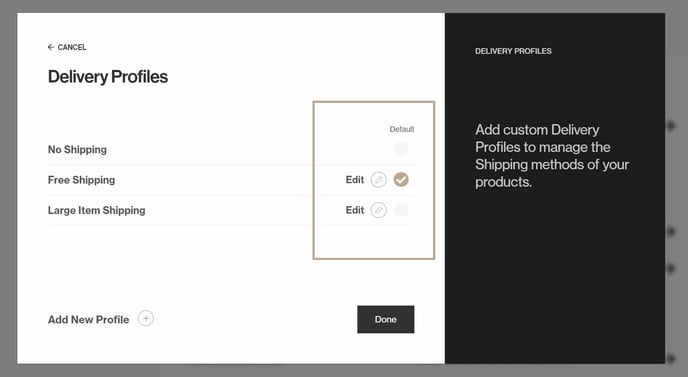Screen dimensions: 688x377
Task: Select the No Shipping profile row
Action: coord(231,150)
